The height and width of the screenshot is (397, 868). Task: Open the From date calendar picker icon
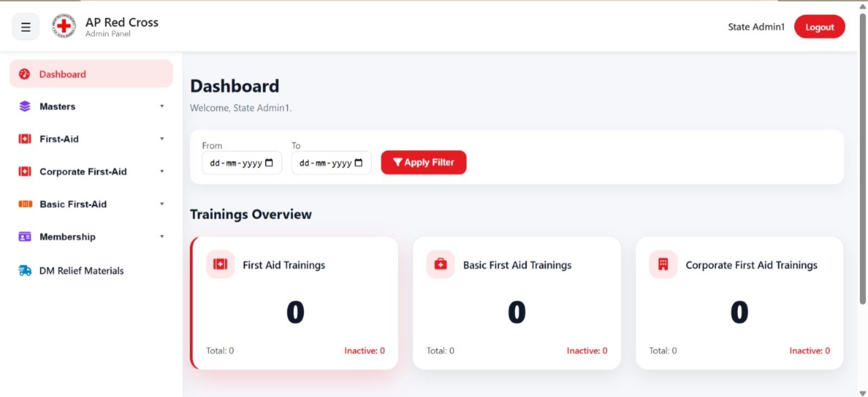tap(269, 163)
